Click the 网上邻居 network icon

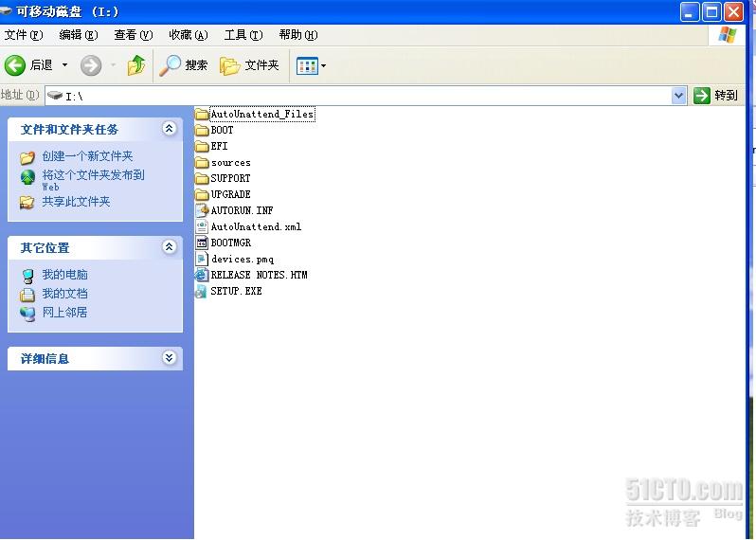pos(28,314)
